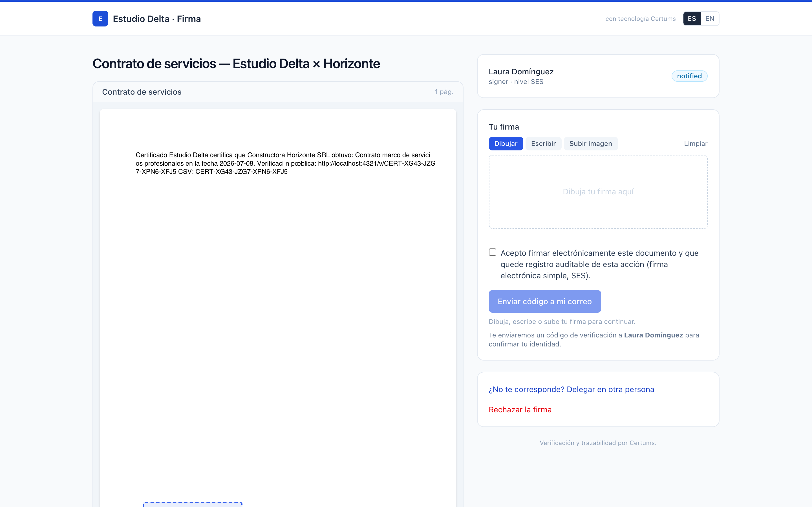Click Limpiar to clear the signature
Viewport: 812px width, 507px height.
click(x=696, y=144)
